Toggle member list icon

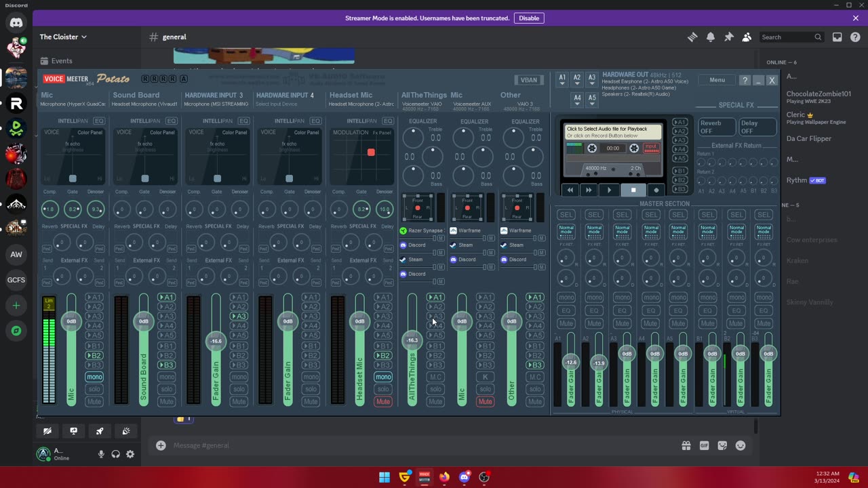(747, 37)
